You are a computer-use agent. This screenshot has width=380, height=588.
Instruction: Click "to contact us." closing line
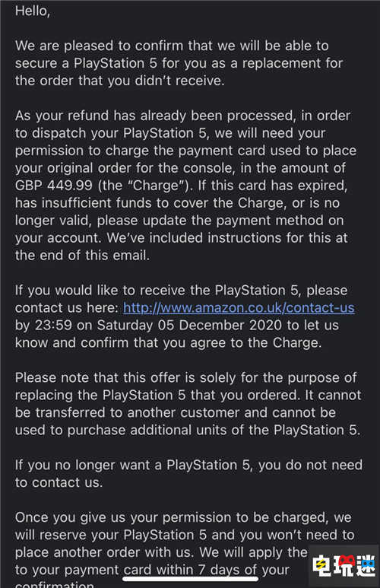click(x=59, y=482)
